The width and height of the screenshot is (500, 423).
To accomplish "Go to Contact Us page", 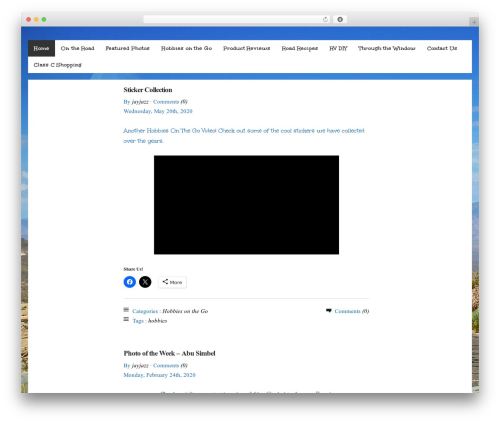I will 442,48.
